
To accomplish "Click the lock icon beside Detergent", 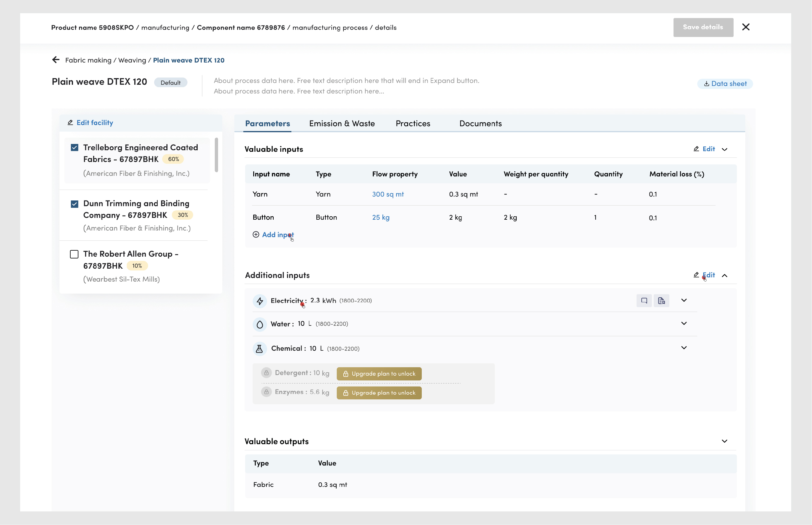I will point(266,373).
